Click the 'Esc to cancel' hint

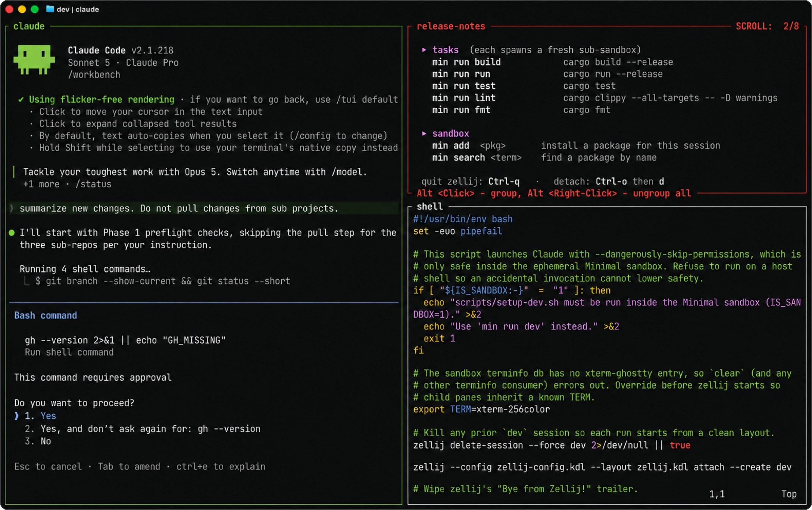pos(48,466)
